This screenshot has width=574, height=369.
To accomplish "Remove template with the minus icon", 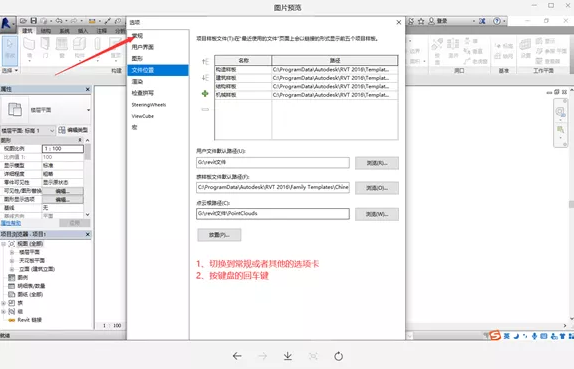I will click(205, 109).
